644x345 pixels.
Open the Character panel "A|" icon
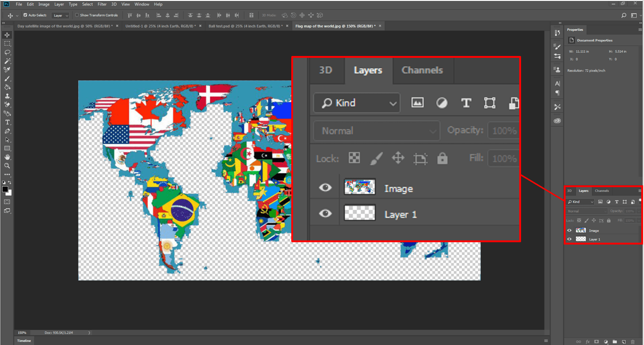coord(557,83)
